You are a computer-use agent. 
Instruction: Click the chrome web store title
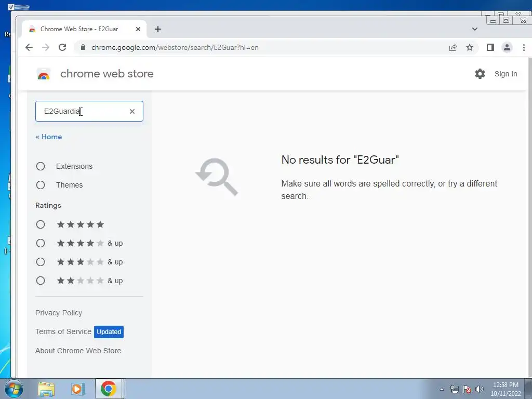107,74
